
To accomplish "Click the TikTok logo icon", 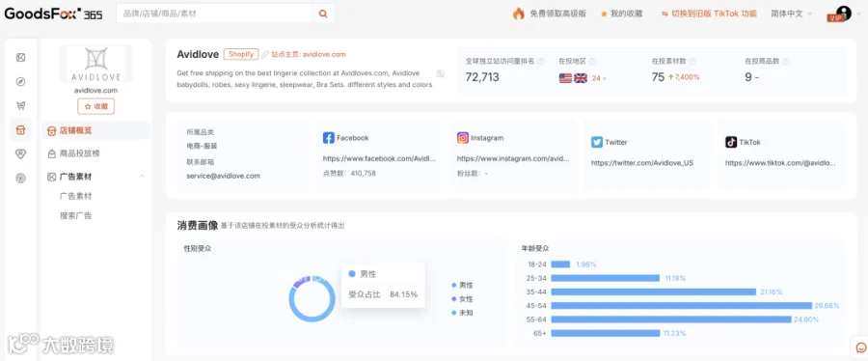I will [731, 142].
